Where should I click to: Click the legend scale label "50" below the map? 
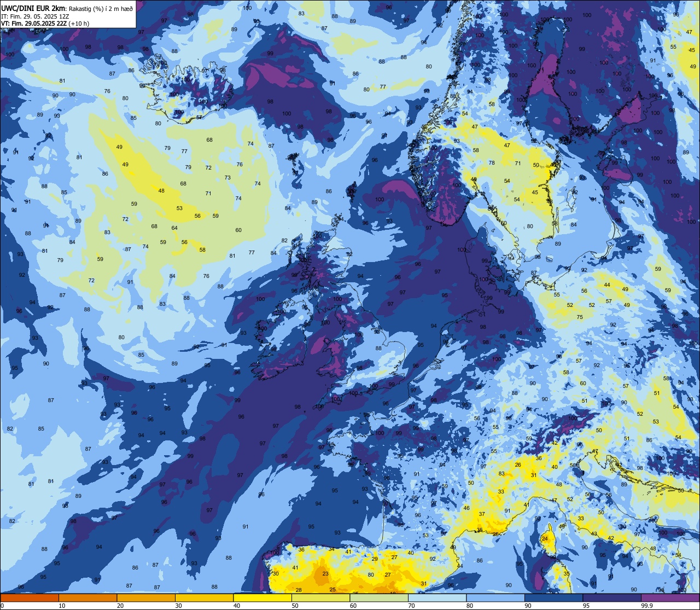[x=295, y=606]
